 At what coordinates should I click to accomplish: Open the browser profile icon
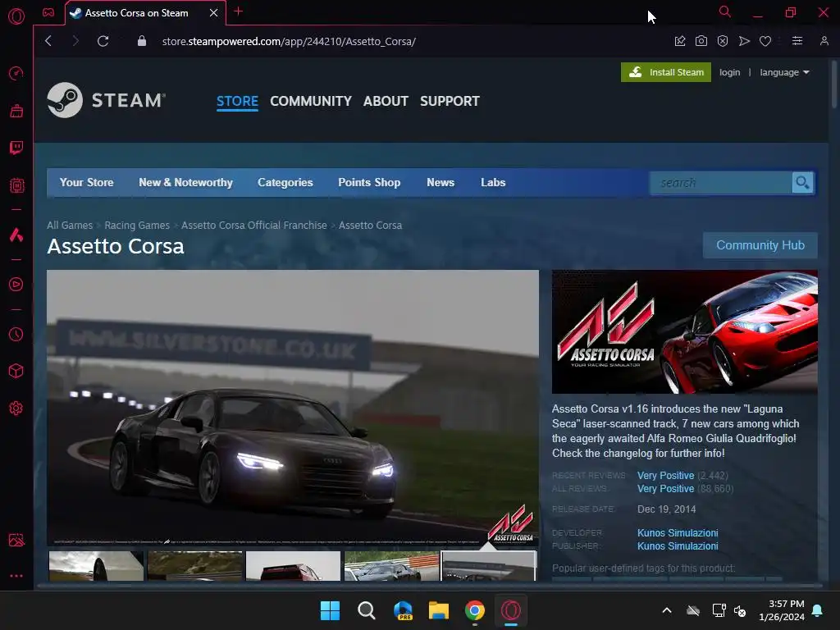(824, 41)
